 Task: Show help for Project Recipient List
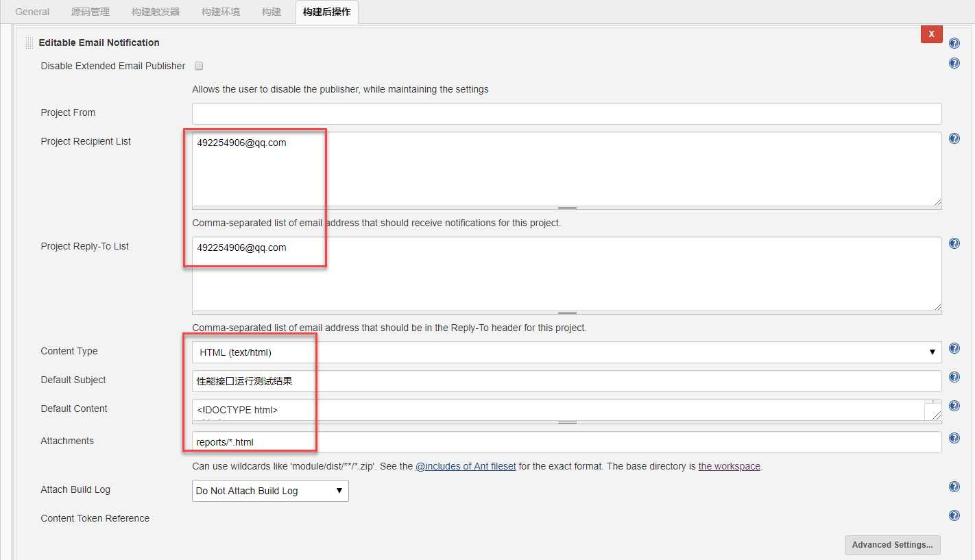(954, 138)
